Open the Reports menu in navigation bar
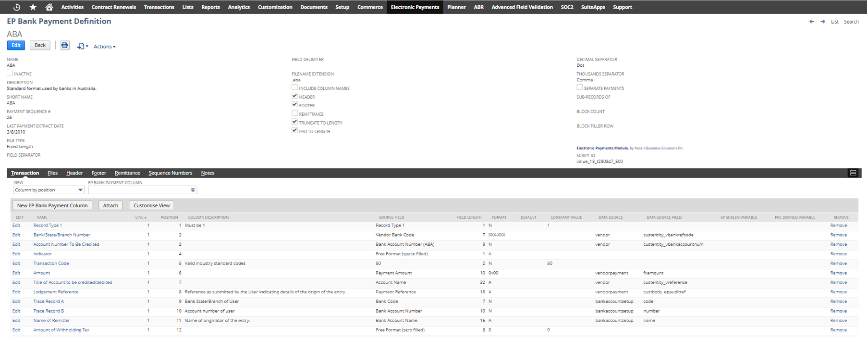Viewport: 868px width, 339px height. 210,7
